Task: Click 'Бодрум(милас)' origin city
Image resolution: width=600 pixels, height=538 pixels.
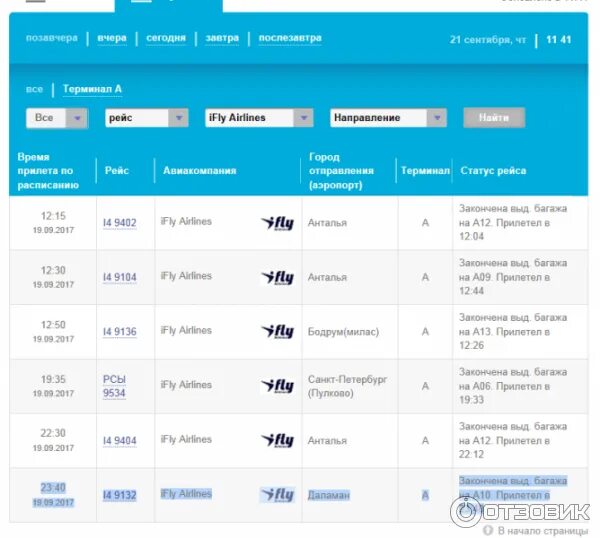Action: 343,332
